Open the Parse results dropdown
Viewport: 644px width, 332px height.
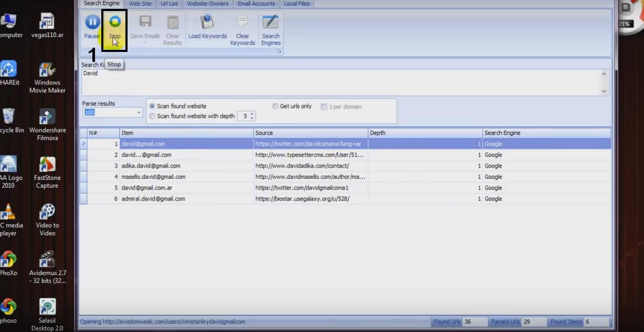click(x=139, y=113)
